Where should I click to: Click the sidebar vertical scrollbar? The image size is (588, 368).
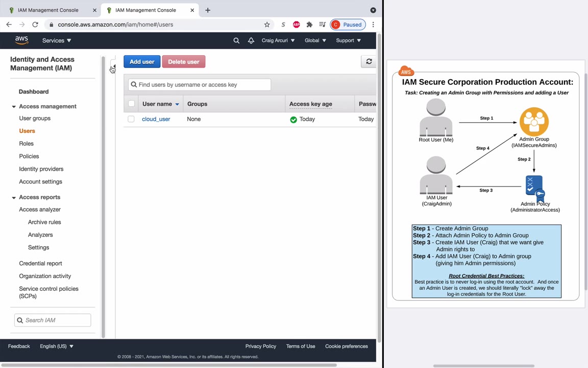click(103, 197)
